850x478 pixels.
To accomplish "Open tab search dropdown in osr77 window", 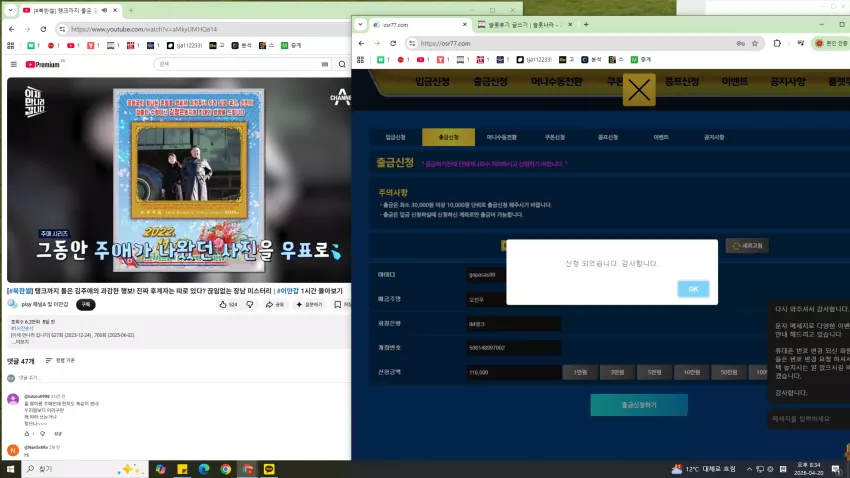I will click(360, 24).
